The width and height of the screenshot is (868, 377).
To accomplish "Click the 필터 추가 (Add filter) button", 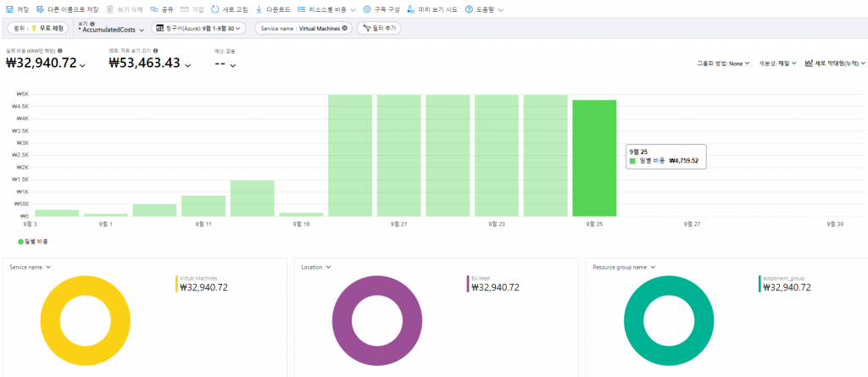I will [379, 28].
